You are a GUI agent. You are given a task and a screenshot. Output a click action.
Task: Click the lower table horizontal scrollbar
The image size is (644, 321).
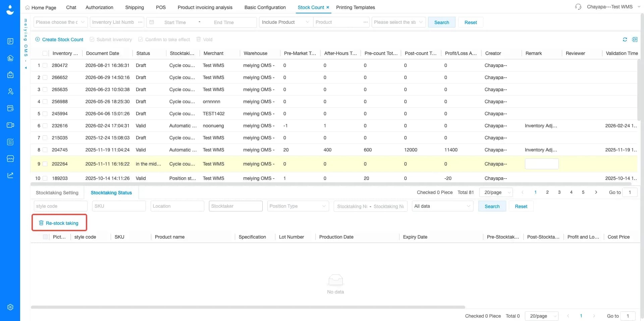[248, 307]
